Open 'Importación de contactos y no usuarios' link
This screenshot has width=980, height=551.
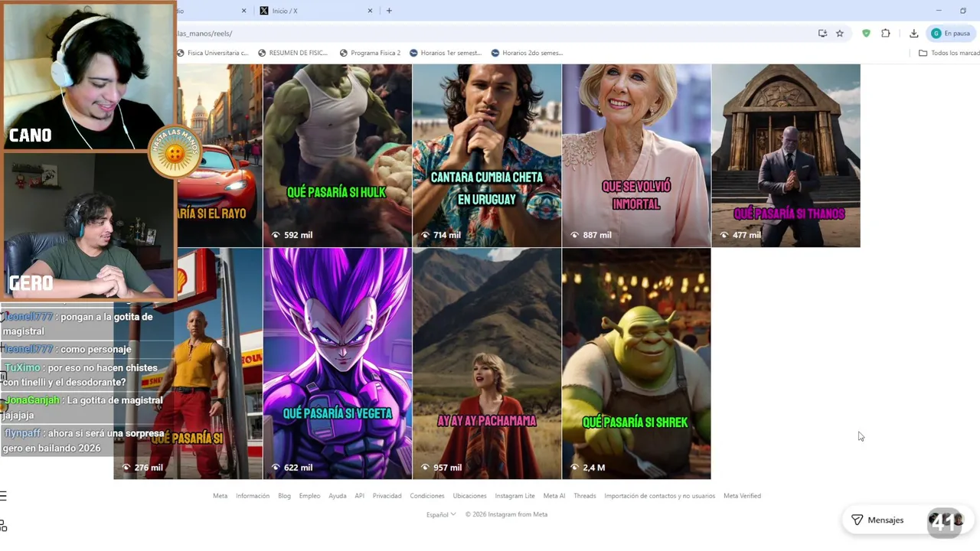[659, 496]
